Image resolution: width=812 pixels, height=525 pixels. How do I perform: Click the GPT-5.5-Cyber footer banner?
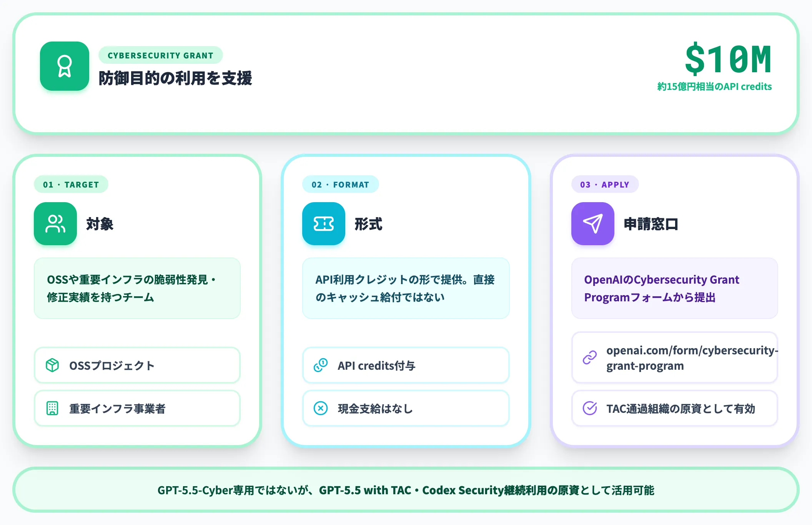pyautogui.click(x=406, y=490)
